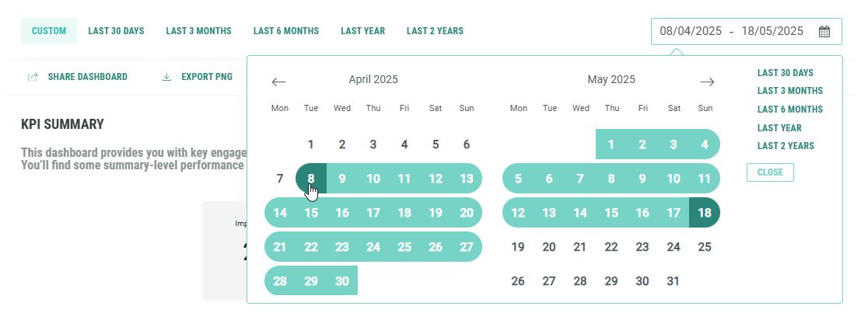The image size is (868, 313).
Task: Click Export PNG label
Action: [x=207, y=77]
